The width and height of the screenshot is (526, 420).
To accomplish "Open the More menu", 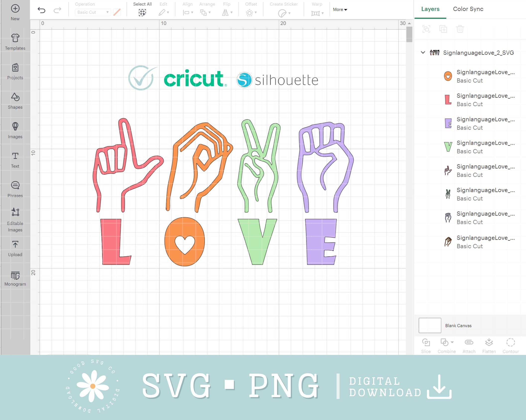I will coord(340,9).
